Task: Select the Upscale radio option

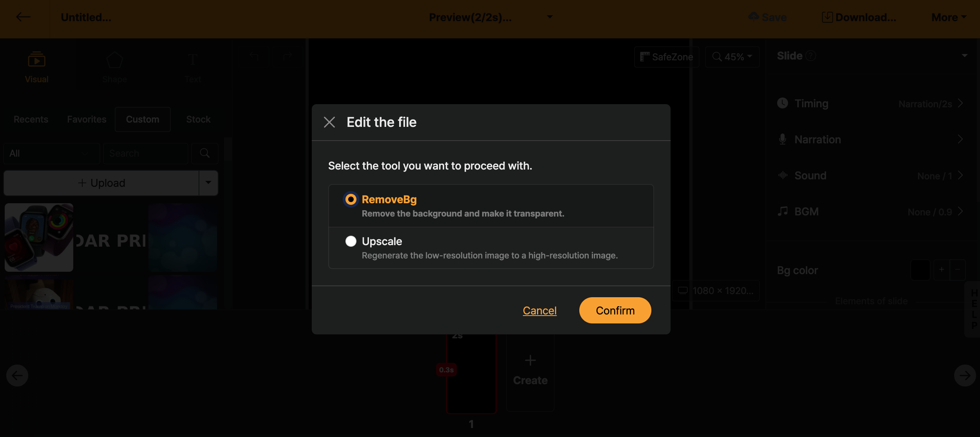Action: tap(351, 241)
